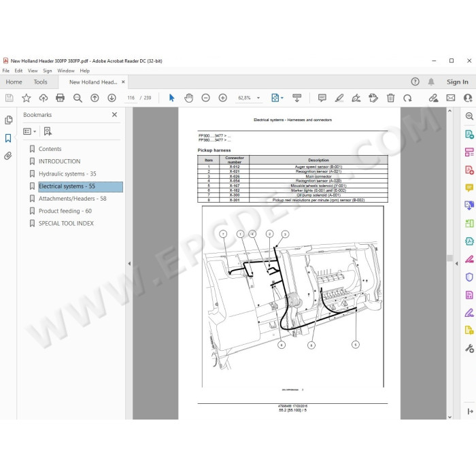476x476 pixels.
Task: Add a sticky note comment
Action: 322,98
